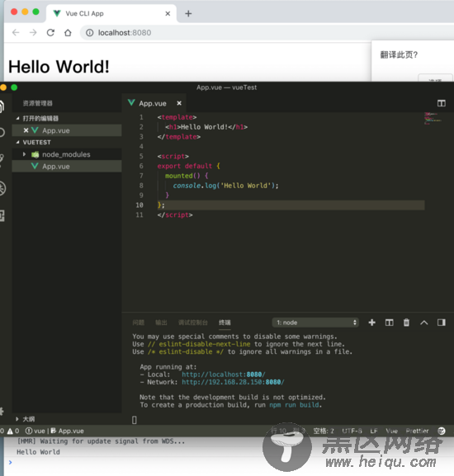Click the editor minimap
The width and height of the screenshot is (454, 476).
[433, 119]
